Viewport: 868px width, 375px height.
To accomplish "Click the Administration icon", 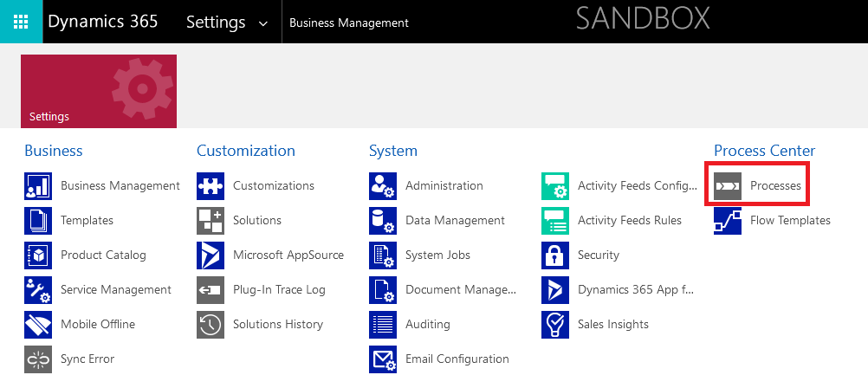I will 383,186.
